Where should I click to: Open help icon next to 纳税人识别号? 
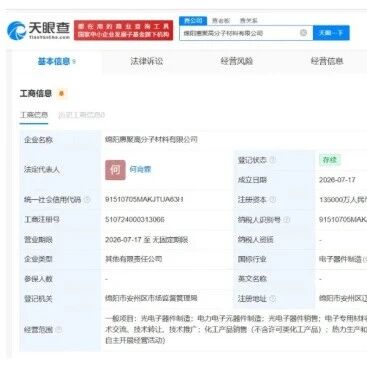point(287,220)
